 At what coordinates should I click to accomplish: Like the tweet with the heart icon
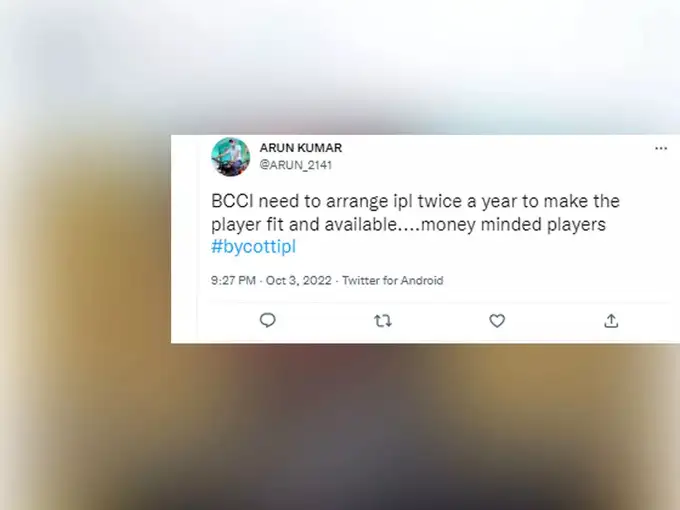coord(497,321)
